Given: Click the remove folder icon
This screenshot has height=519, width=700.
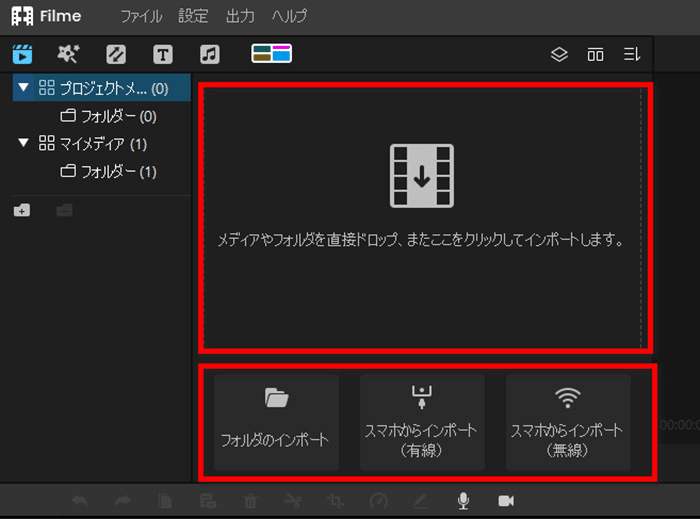Looking at the screenshot, I should click(65, 210).
